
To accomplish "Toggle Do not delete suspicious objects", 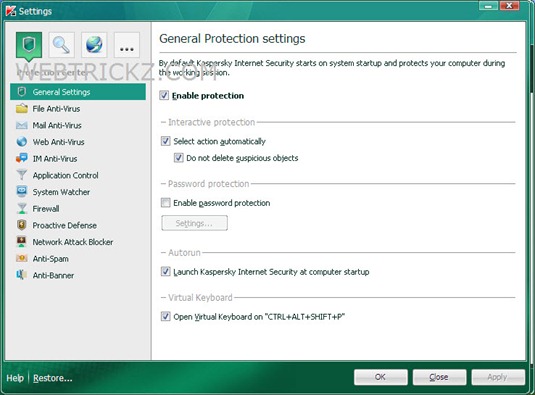I will click(178, 158).
